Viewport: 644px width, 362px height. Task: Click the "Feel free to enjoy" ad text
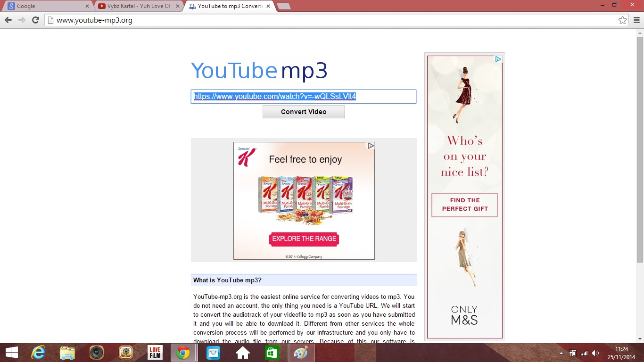(x=305, y=159)
